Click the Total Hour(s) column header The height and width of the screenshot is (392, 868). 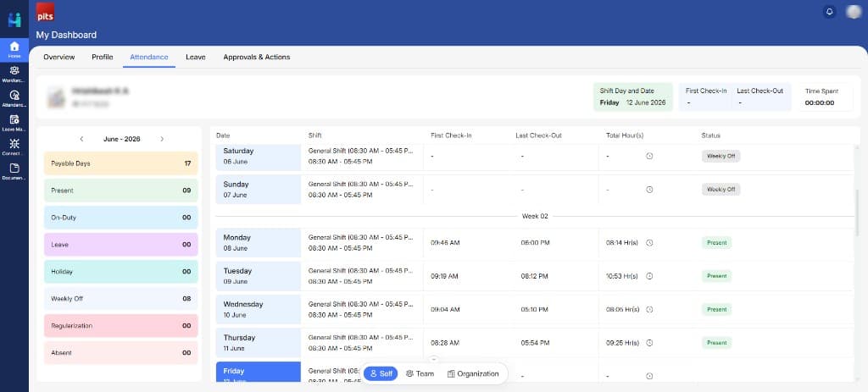[x=625, y=135]
